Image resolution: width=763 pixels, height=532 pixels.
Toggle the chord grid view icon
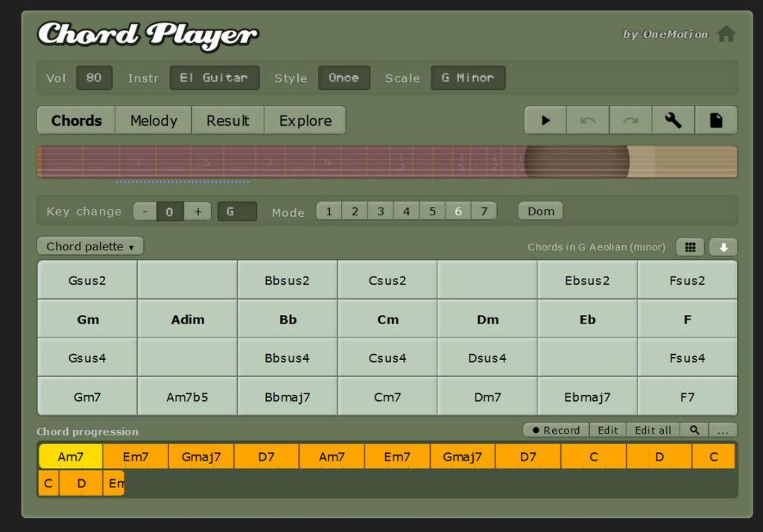pyautogui.click(x=690, y=247)
